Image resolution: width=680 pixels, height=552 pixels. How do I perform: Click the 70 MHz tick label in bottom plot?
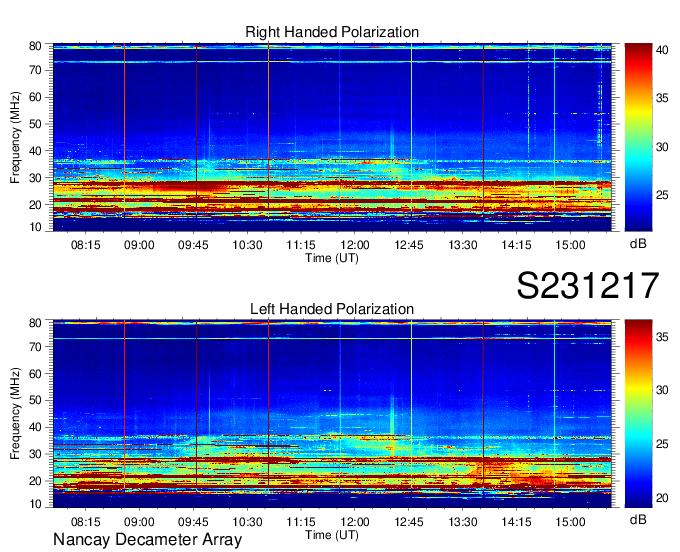35,346
